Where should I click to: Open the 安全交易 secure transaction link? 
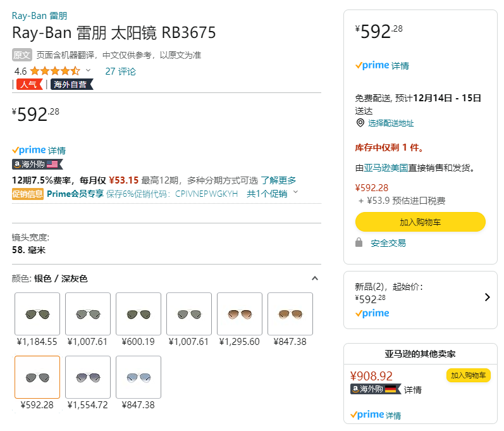[388, 243]
